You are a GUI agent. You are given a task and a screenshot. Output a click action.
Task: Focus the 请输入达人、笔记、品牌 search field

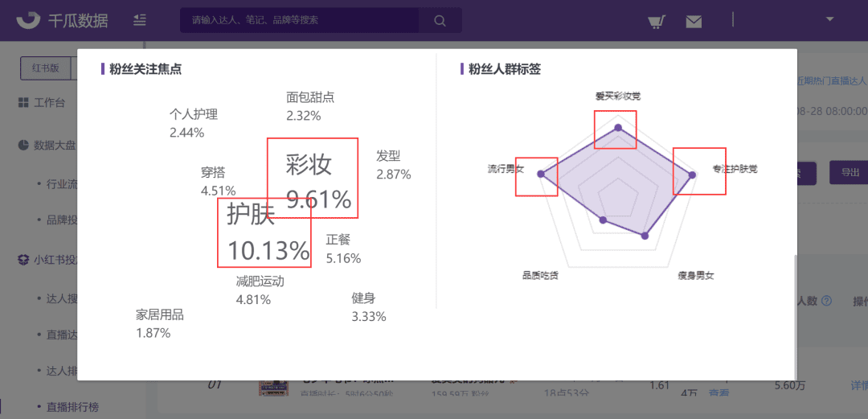click(299, 20)
